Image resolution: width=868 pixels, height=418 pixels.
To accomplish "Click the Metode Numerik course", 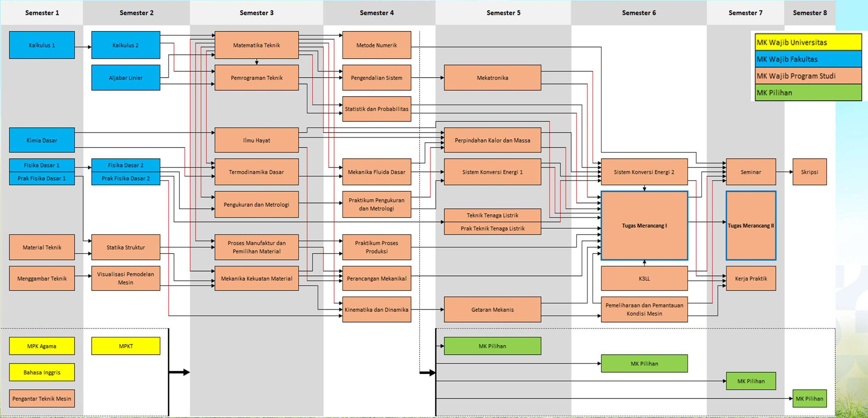I will click(377, 44).
